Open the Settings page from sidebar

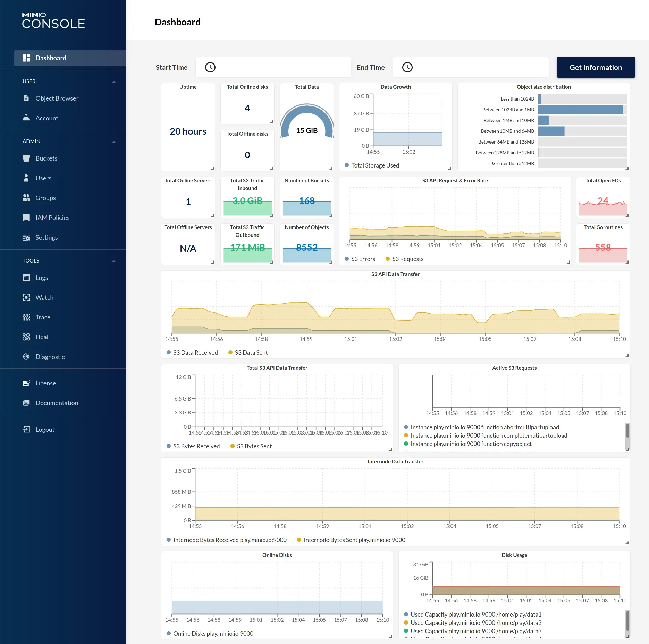[47, 237]
